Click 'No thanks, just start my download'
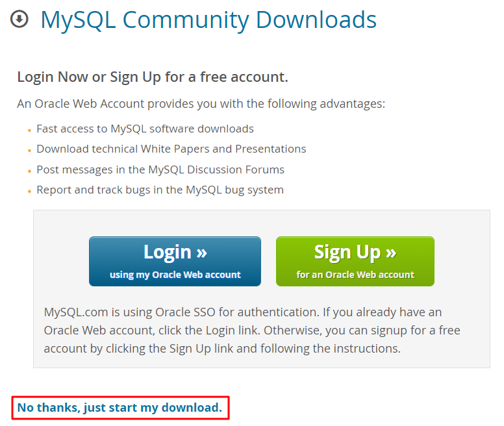The height and width of the screenshot is (426, 504). pyautogui.click(x=120, y=408)
